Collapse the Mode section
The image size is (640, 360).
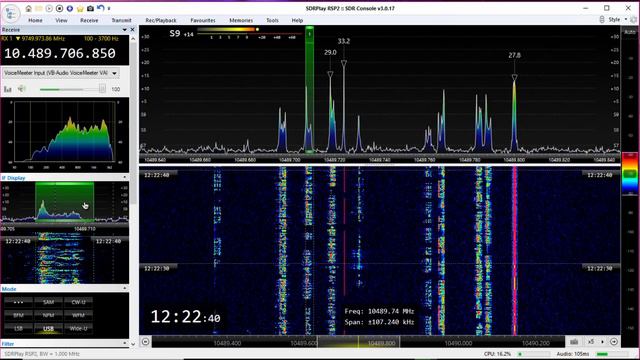[124, 289]
